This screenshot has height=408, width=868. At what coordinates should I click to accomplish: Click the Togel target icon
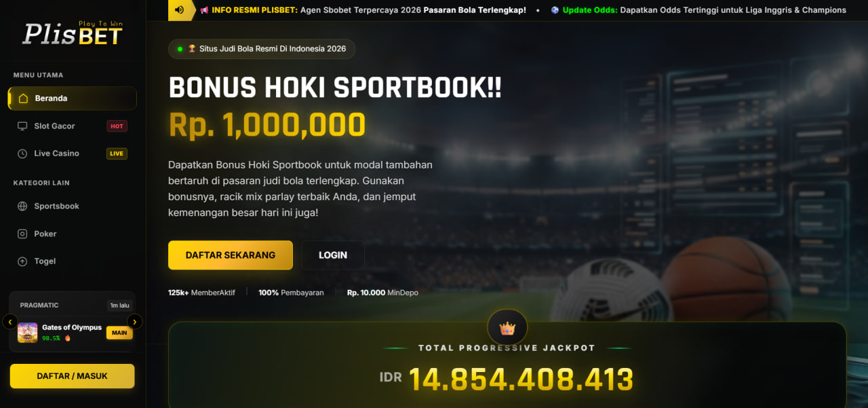coord(22,261)
